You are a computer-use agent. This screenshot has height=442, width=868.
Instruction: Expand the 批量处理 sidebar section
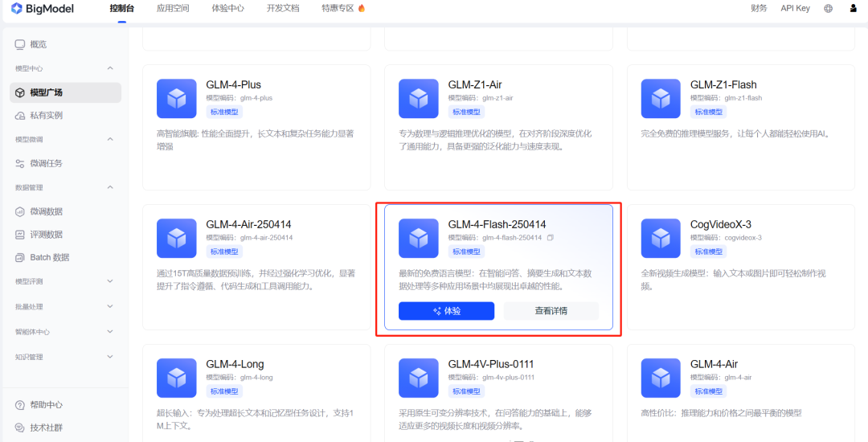pyautogui.click(x=109, y=306)
